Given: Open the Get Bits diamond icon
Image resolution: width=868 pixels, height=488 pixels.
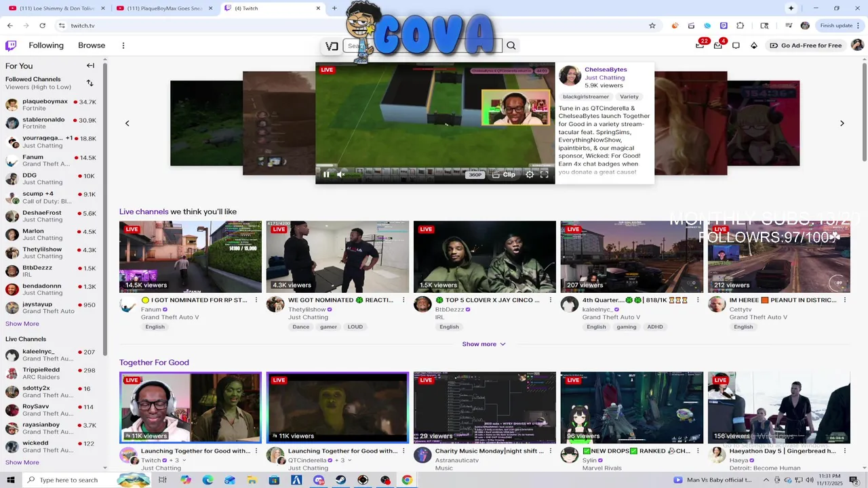Looking at the screenshot, I should pyautogui.click(x=753, y=45).
